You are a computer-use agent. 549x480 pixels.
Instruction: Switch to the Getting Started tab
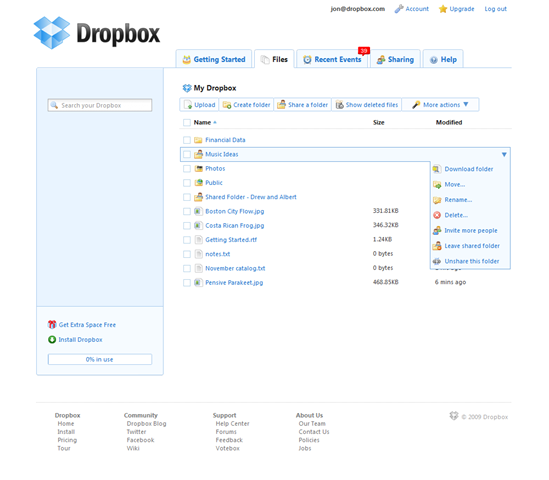pos(214,59)
